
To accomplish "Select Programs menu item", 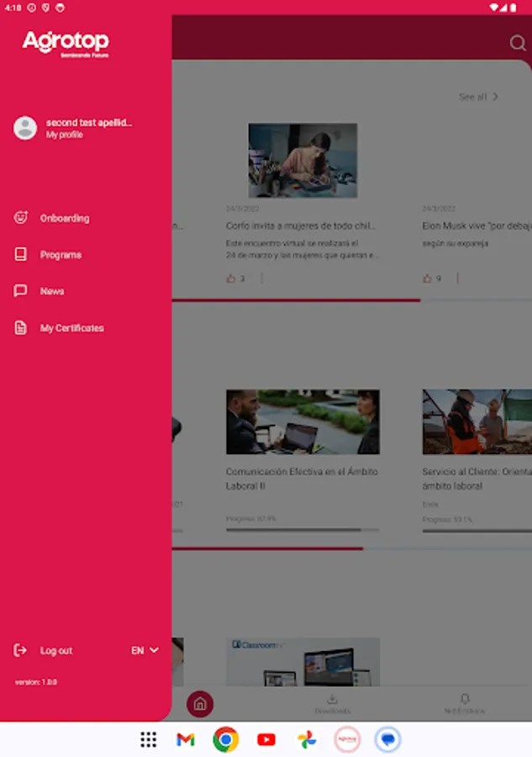I will (x=61, y=255).
